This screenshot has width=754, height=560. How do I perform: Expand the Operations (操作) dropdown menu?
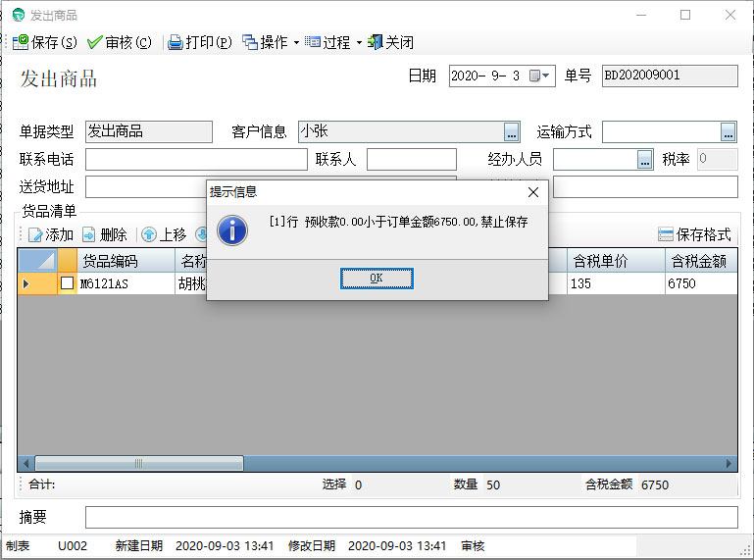point(295,42)
